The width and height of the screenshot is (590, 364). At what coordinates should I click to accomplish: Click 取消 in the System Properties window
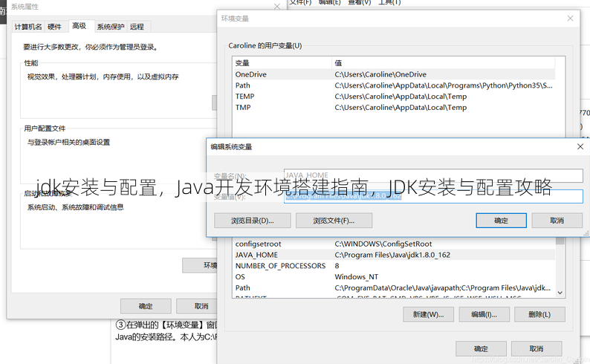[197, 306]
